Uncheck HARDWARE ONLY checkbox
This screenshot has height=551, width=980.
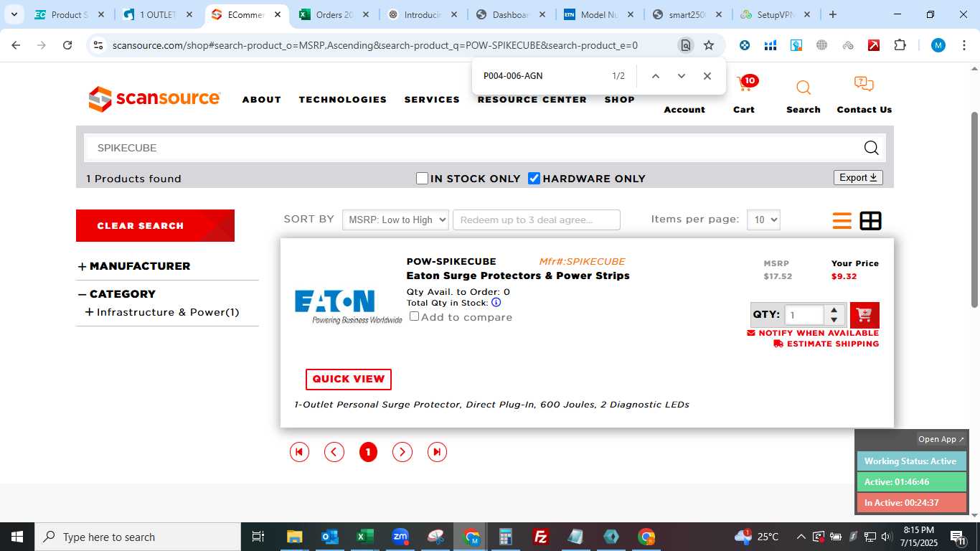point(534,179)
